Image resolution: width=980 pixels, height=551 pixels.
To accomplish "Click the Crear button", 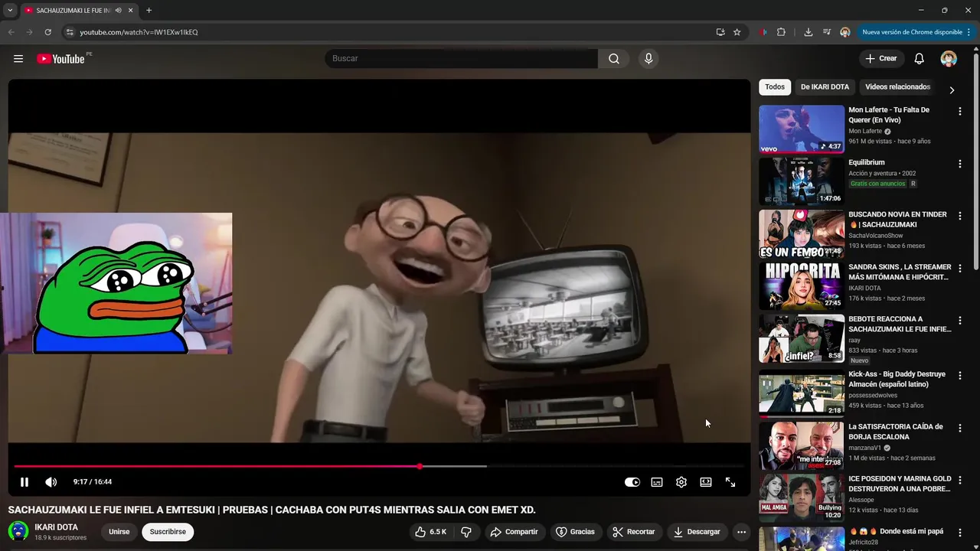I will [880, 59].
